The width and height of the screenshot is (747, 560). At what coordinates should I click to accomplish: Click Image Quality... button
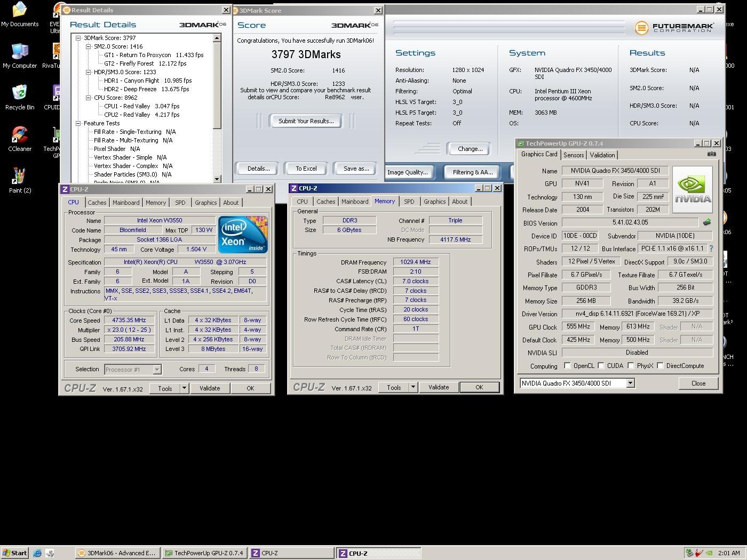[408, 172]
